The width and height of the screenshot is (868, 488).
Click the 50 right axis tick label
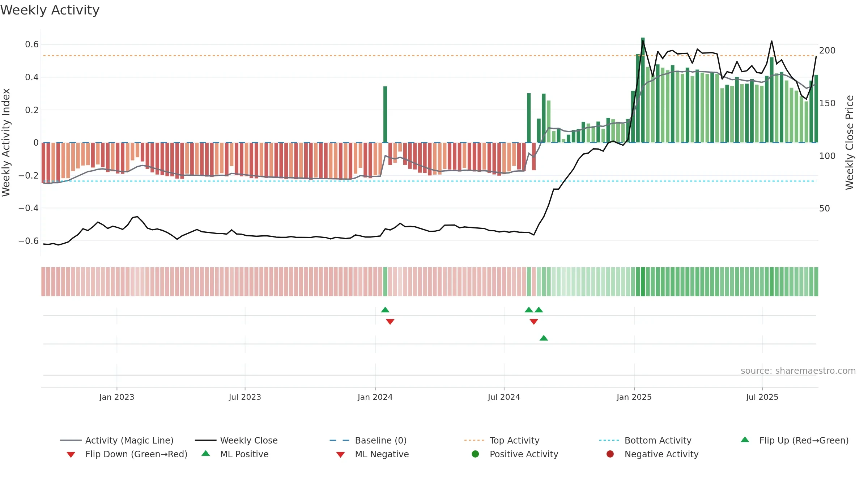(x=825, y=208)
